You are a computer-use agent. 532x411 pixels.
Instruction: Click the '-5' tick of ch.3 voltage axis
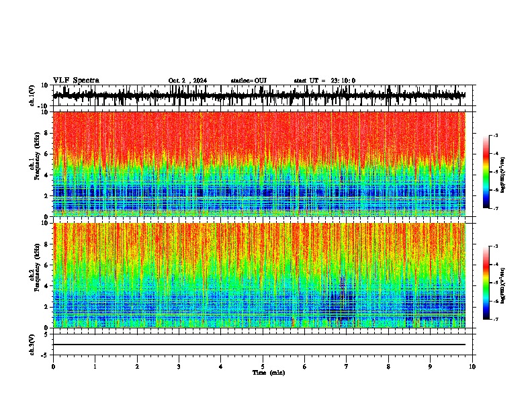point(45,355)
